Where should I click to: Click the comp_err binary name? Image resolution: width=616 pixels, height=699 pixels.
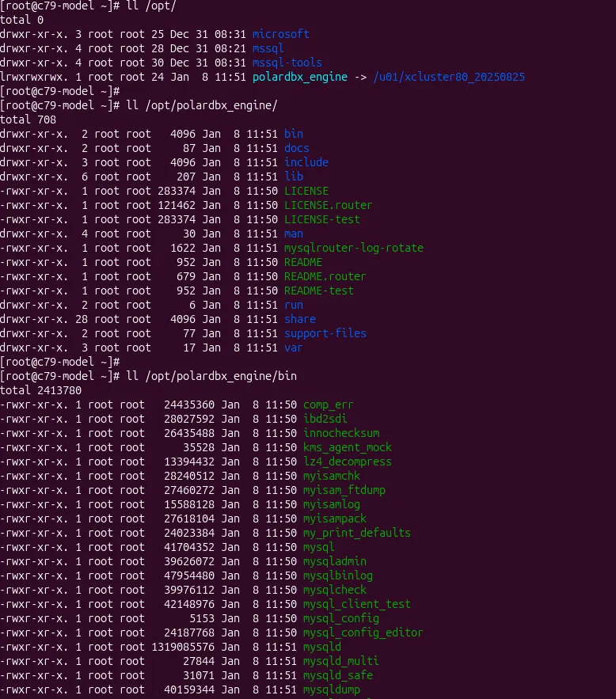[328, 405]
